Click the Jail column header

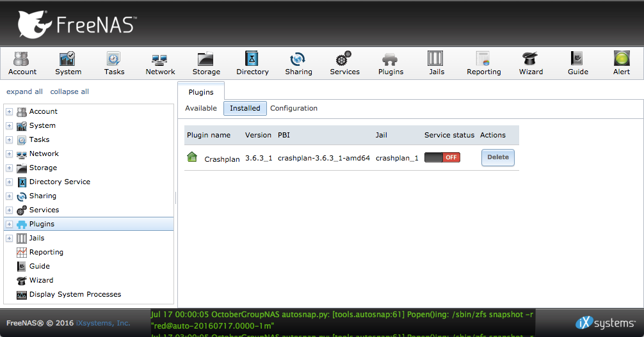381,135
